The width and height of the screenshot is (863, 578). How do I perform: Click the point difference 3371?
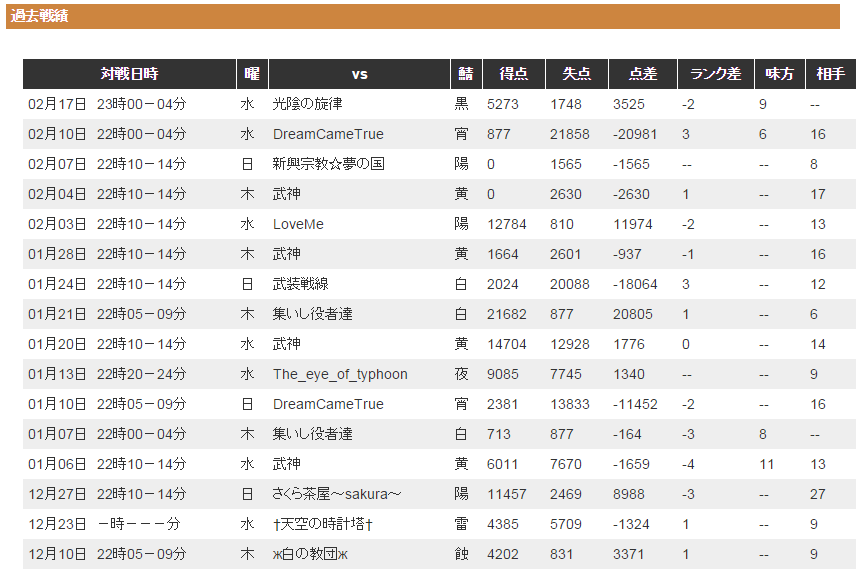click(629, 554)
